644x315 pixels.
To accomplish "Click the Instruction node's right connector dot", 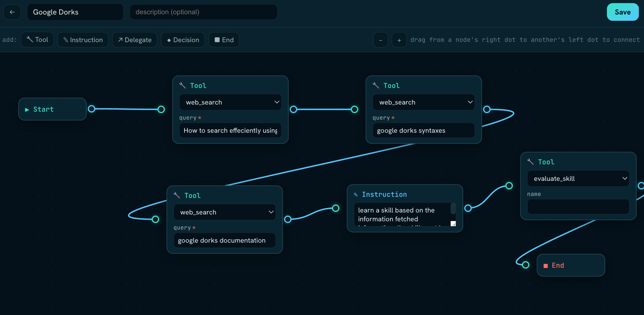I will 468,208.
